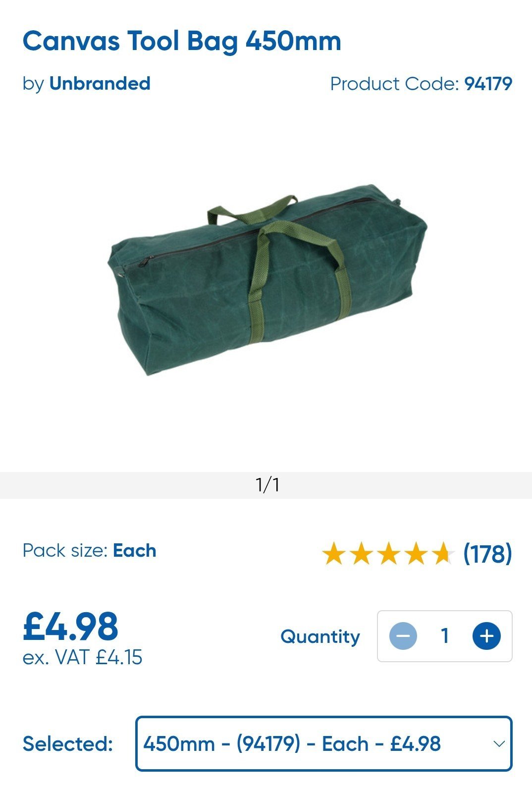The image size is (532, 790).
Task: Click the half-filled fifth star
Action: [442, 553]
